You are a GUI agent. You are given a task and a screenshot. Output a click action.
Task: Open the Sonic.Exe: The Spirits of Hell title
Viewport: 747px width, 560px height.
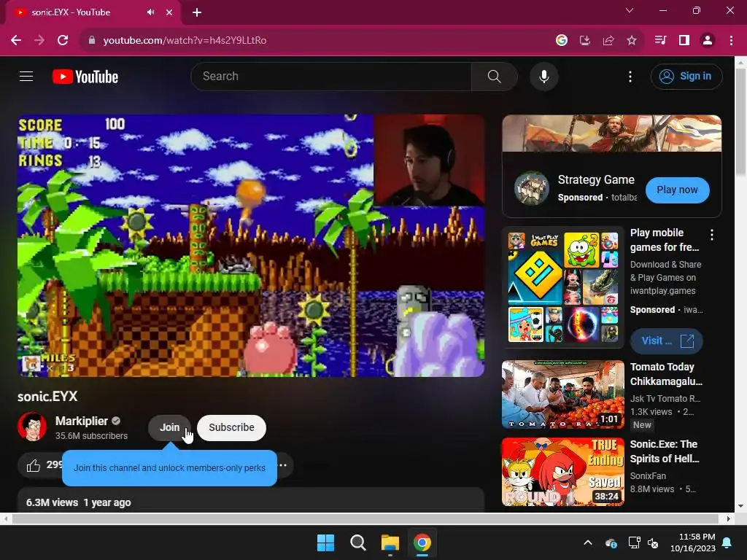click(x=665, y=451)
